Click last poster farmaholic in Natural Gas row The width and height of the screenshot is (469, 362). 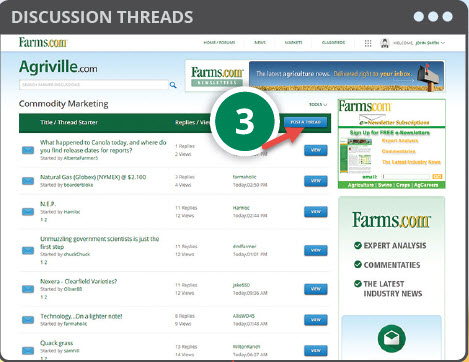pos(244,177)
